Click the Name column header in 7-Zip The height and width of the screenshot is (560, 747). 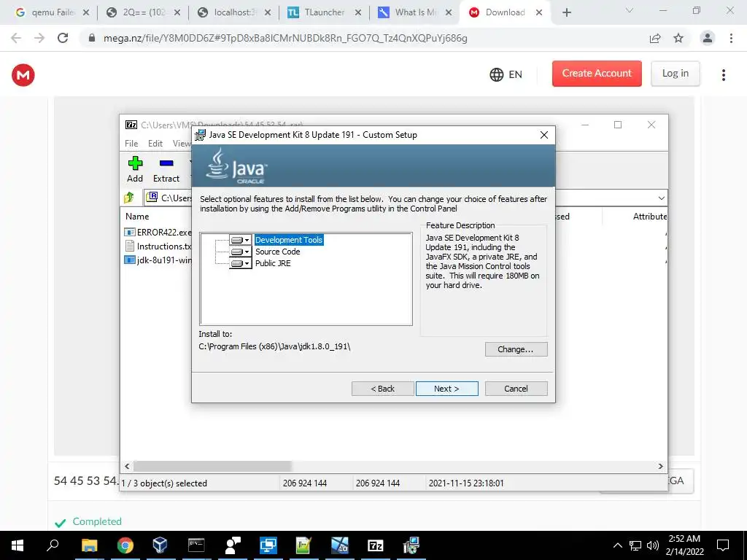(x=137, y=216)
